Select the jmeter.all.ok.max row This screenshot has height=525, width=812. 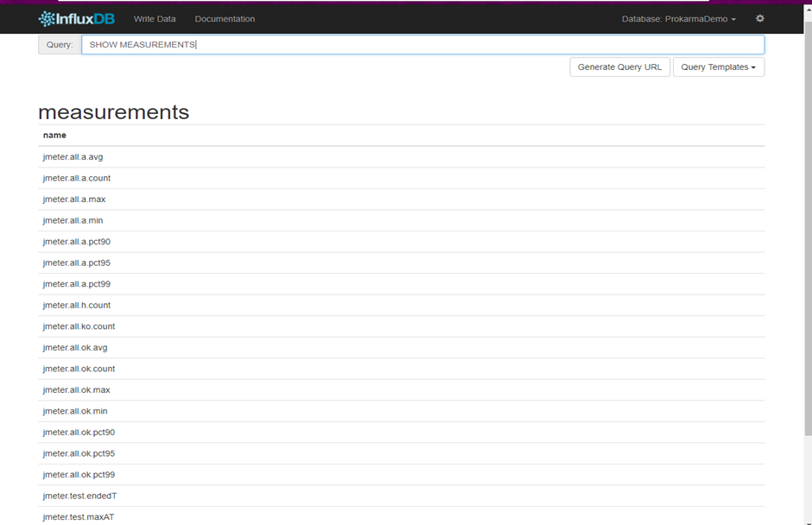click(402, 390)
